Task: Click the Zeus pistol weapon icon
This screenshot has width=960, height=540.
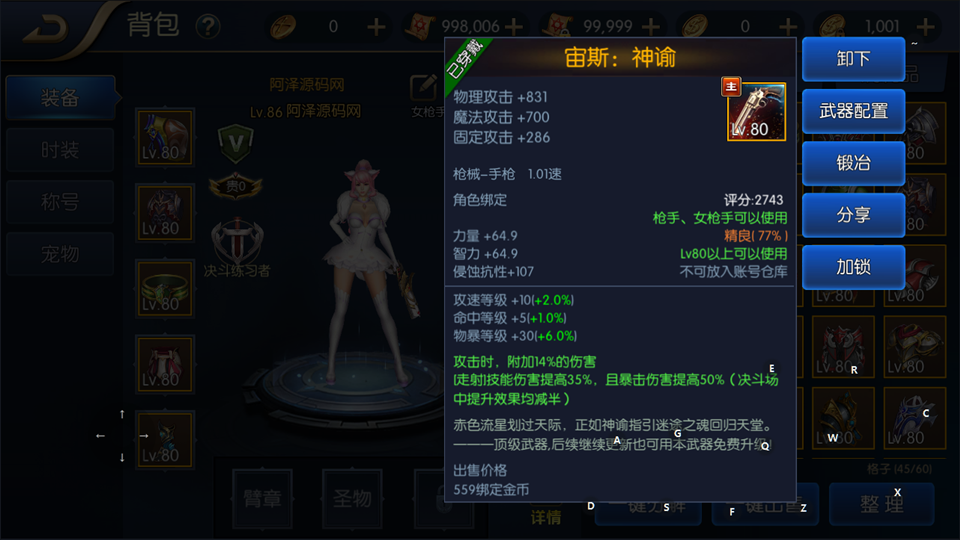Action: pos(756,112)
